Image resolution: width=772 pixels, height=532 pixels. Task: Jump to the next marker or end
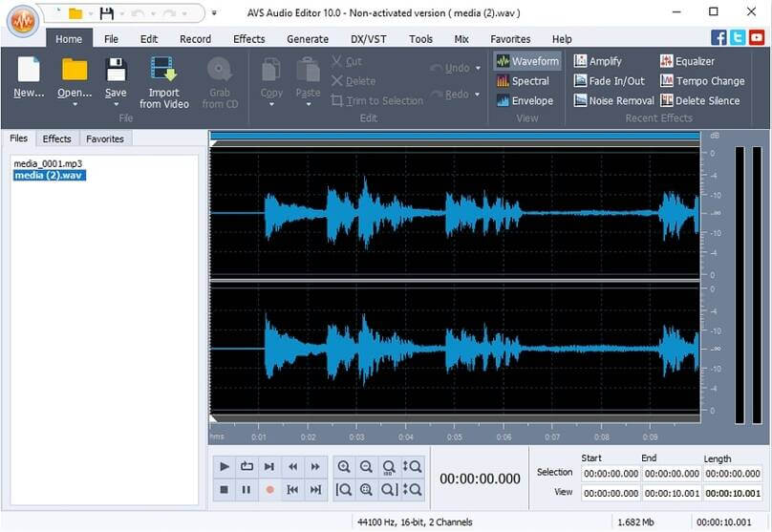point(315,490)
